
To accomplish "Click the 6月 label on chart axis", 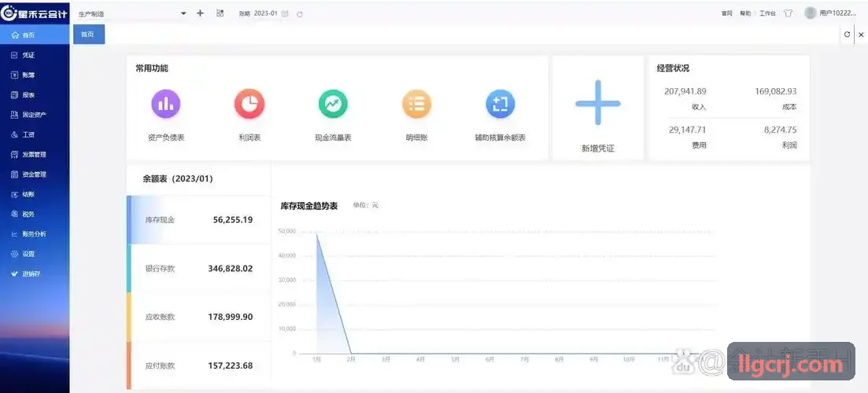I will click(x=489, y=359).
